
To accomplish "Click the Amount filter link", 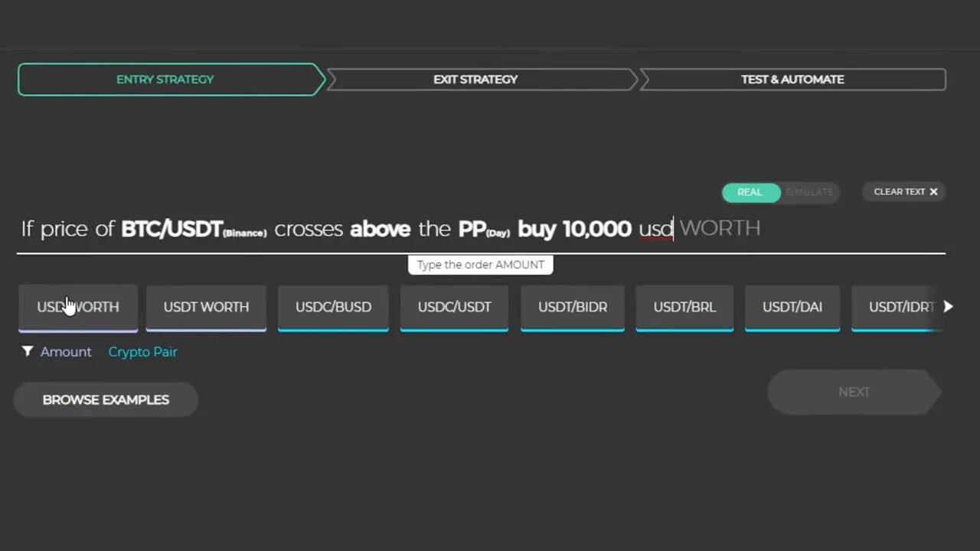I will pos(66,351).
